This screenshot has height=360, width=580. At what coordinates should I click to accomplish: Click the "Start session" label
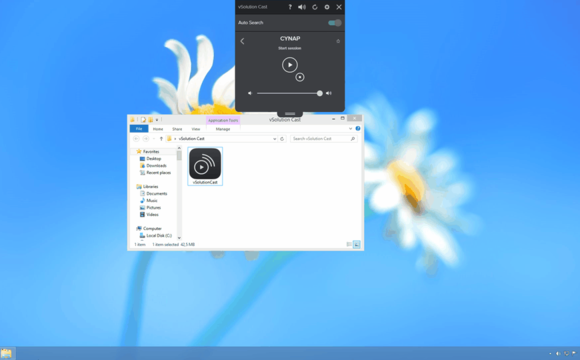pos(290,48)
